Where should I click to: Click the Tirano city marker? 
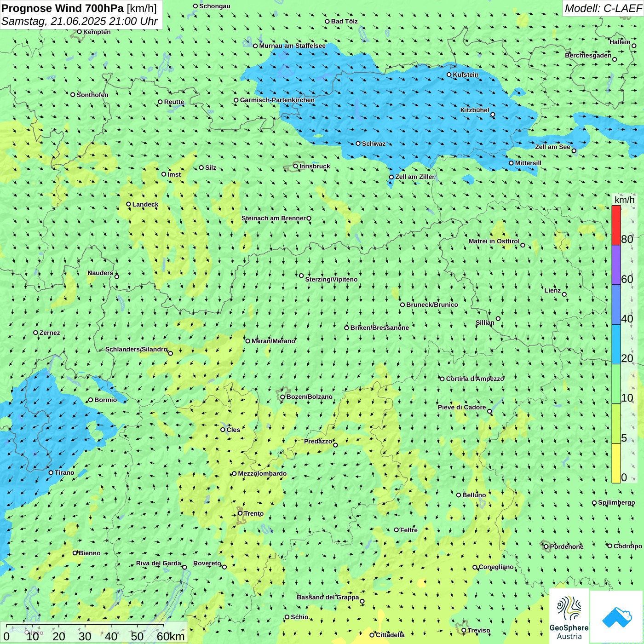pyautogui.click(x=51, y=472)
